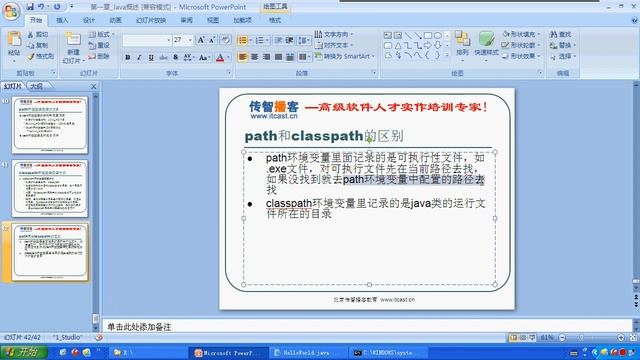Justify the text

click(278, 57)
